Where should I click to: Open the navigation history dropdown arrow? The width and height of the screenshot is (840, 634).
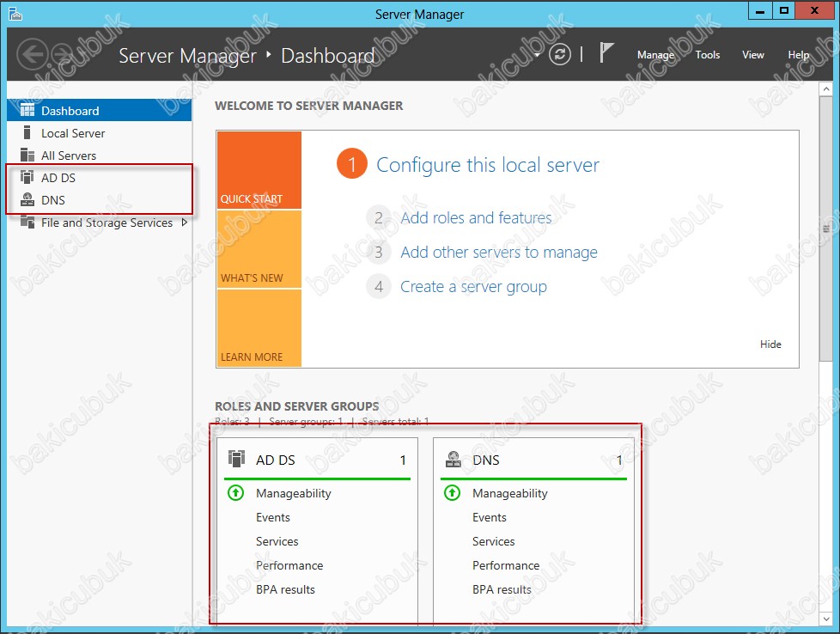[x=538, y=55]
